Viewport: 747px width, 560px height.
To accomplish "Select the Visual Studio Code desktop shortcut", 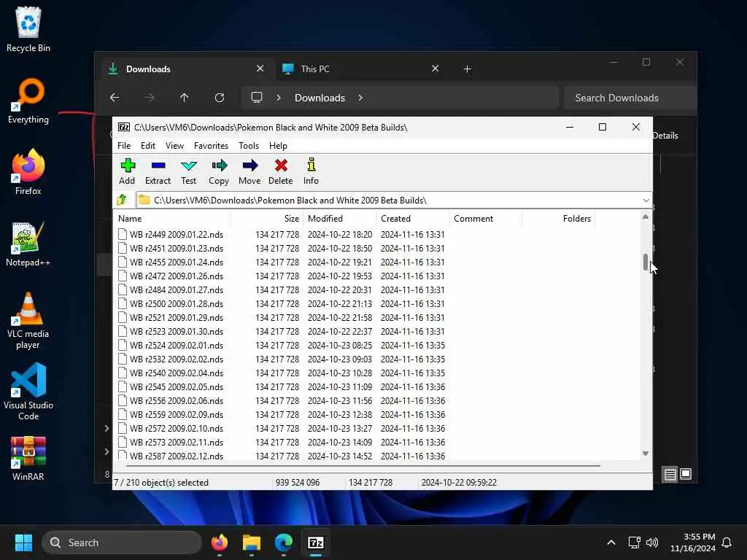I will 28,392.
